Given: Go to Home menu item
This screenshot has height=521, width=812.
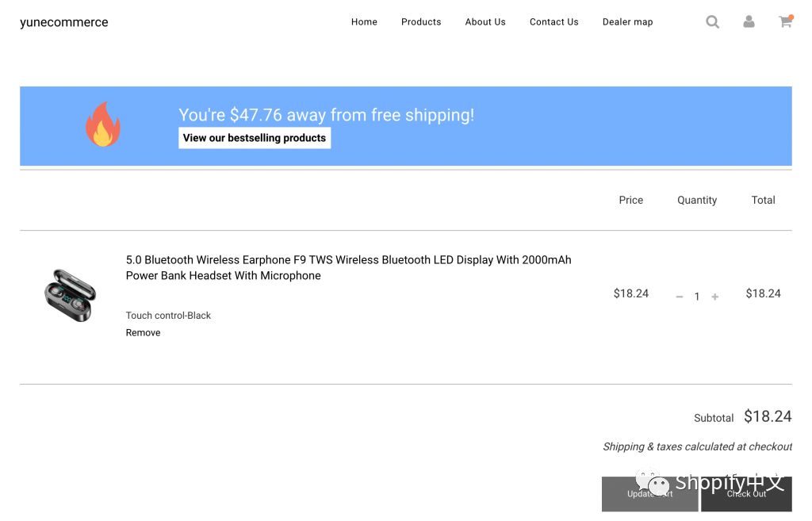Looking at the screenshot, I should click(364, 22).
